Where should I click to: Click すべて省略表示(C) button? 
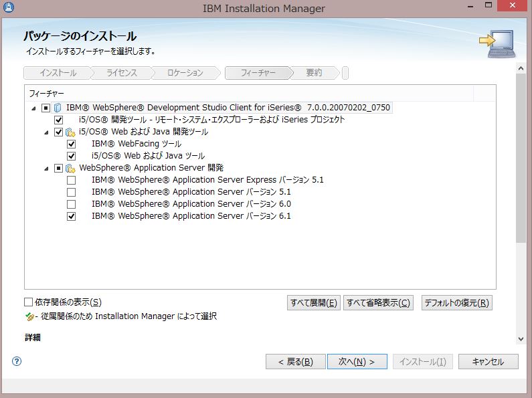click(x=378, y=303)
